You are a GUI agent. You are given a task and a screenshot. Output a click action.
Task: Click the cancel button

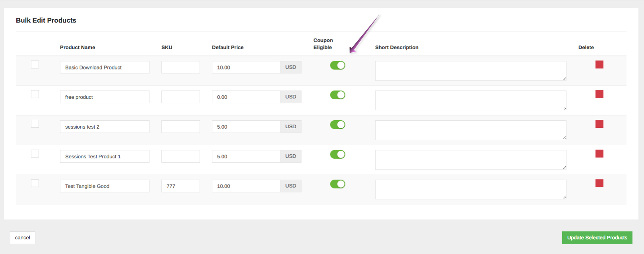[23, 238]
